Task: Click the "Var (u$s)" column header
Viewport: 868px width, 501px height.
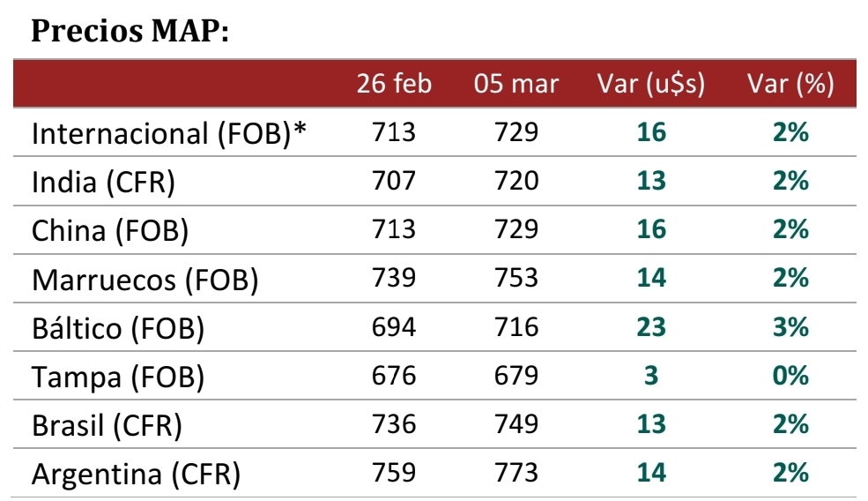Action: pyautogui.click(x=650, y=85)
